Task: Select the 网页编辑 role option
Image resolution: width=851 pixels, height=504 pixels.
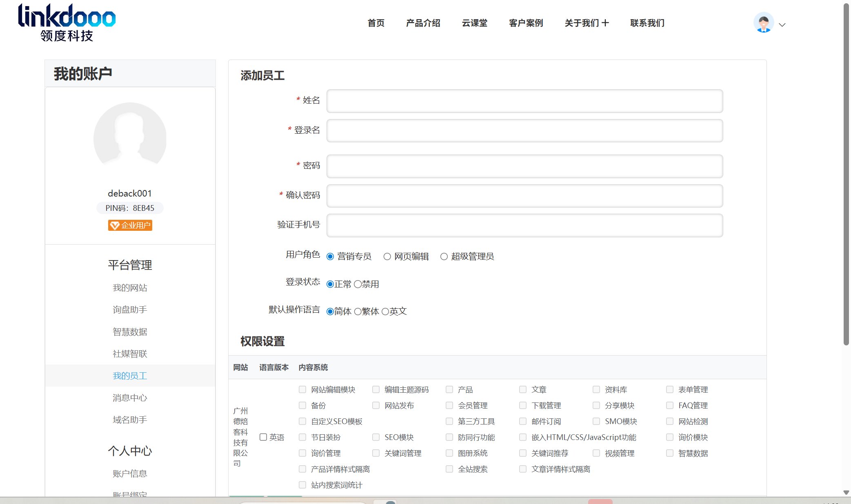Action: [387, 256]
